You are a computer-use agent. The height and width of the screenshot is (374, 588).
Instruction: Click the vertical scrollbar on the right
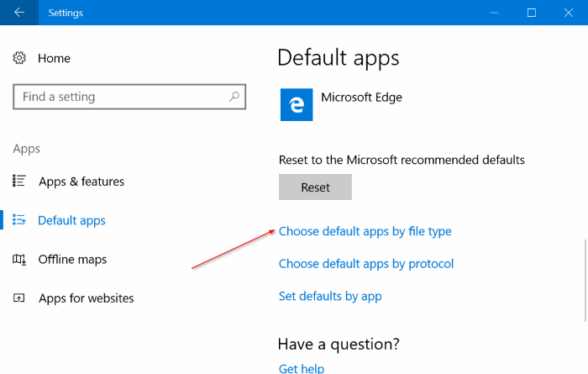[x=585, y=280]
